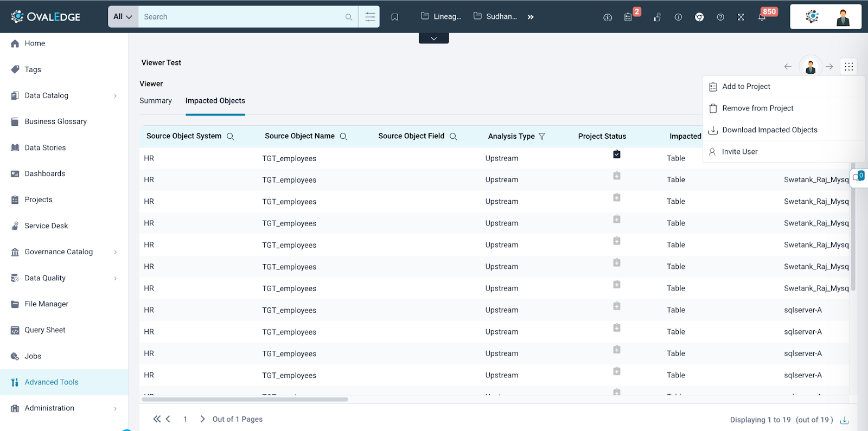Expand the Governance Catalog submenu arrow
Screen dimensions: 868x431
pyautogui.click(x=115, y=252)
